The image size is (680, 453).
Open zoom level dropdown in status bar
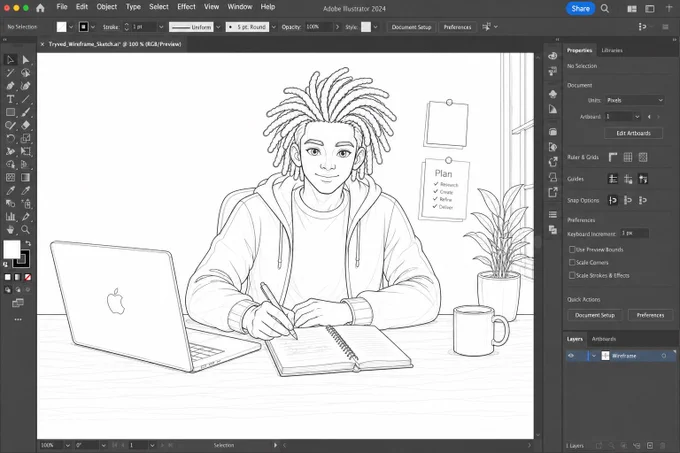tap(68, 446)
